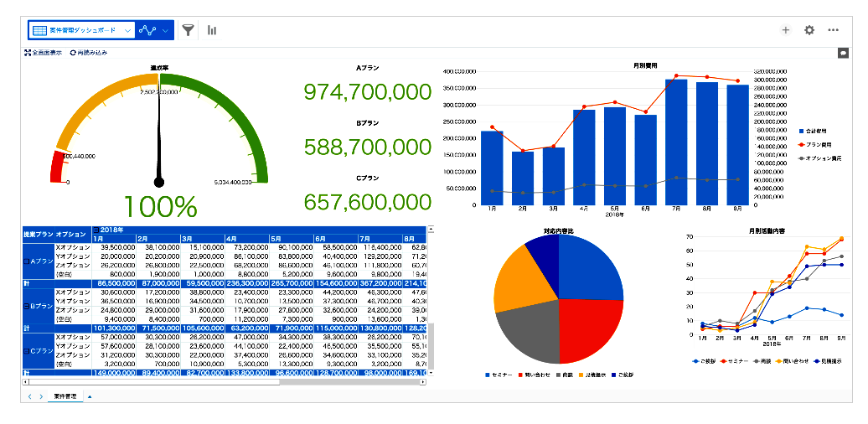Click the 2月 bar in 月別費用 chart
The width and height of the screenshot is (868, 424).
click(523, 178)
